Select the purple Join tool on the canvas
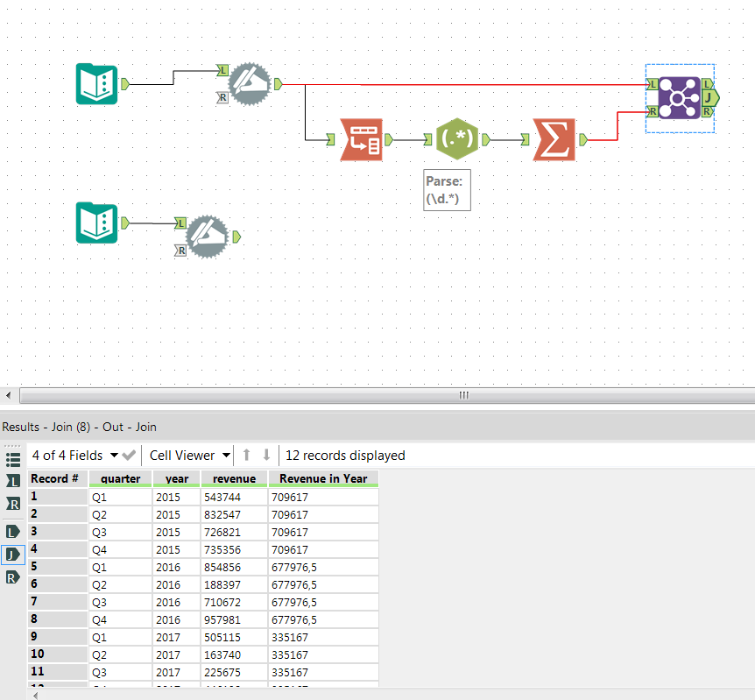Screen dimensions: 755x700 pos(679,98)
